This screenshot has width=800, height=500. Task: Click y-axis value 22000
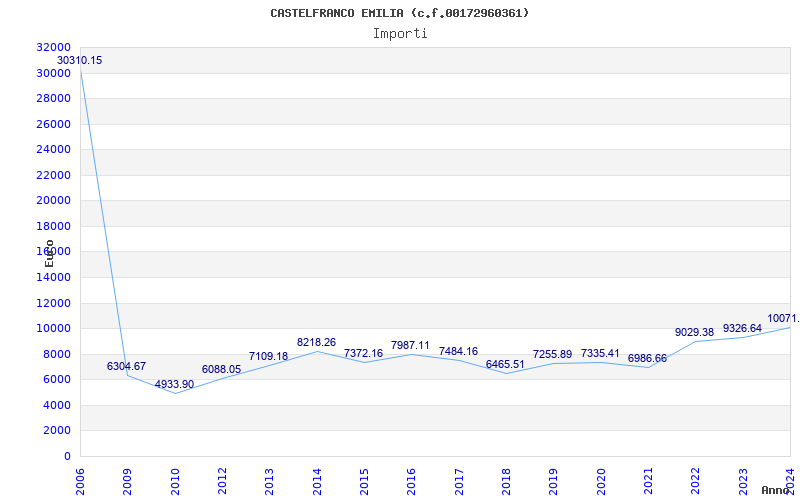coord(54,175)
